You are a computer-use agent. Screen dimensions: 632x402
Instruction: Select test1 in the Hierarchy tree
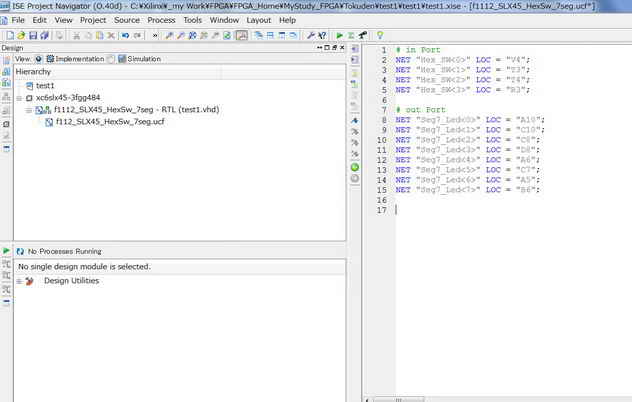(45, 86)
